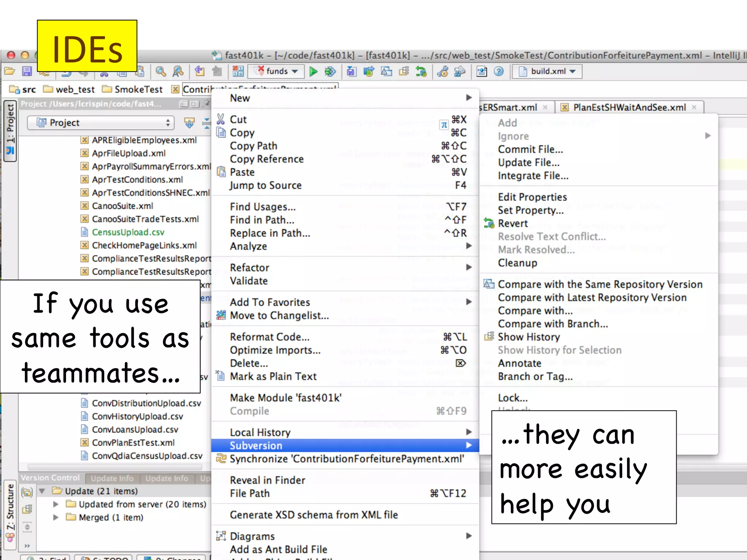Choose Compare with Branch... entry
Image resolution: width=747 pixels, height=560 pixels.
pyautogui.click(x=599, y=324)
